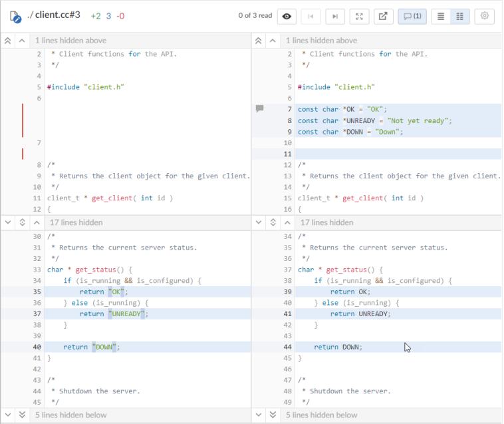504x424 pixels.
Task: Open the file in a new window
Action: tap(383, 16)
